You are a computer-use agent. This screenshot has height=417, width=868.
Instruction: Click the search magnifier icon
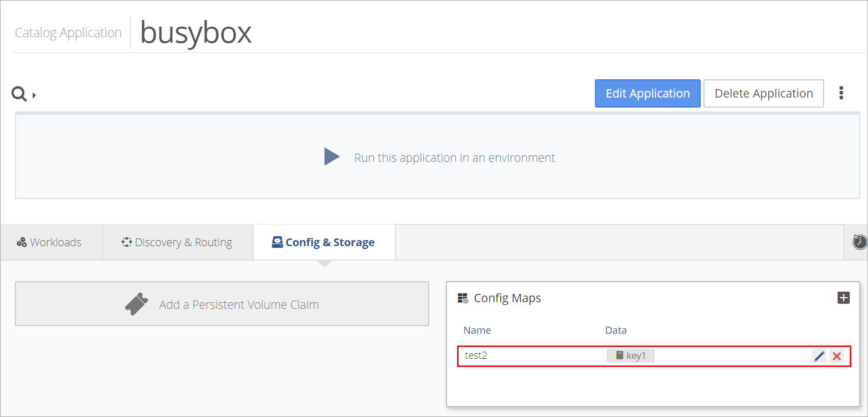(19, 94)
